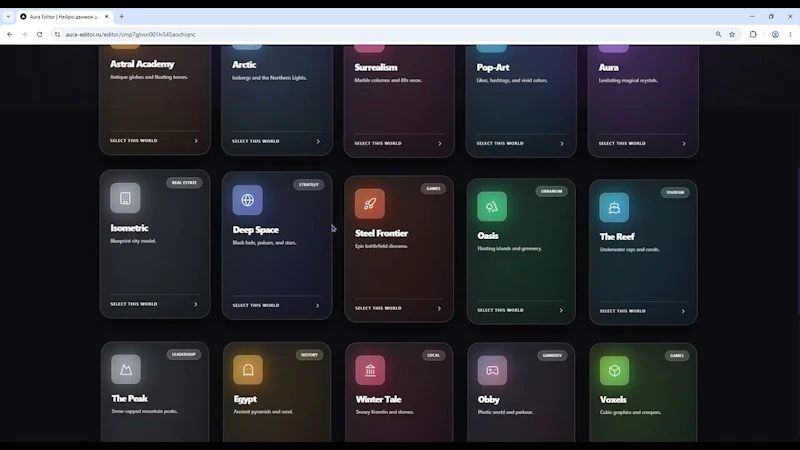Click the Surrealism select chevron arrow
The image size is (800, 450).
[440, 143]
